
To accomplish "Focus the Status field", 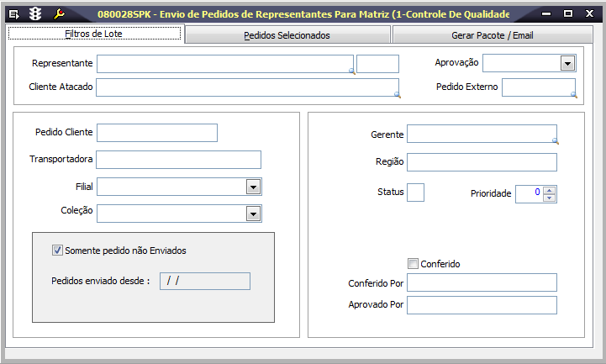I will click(415, 193).
